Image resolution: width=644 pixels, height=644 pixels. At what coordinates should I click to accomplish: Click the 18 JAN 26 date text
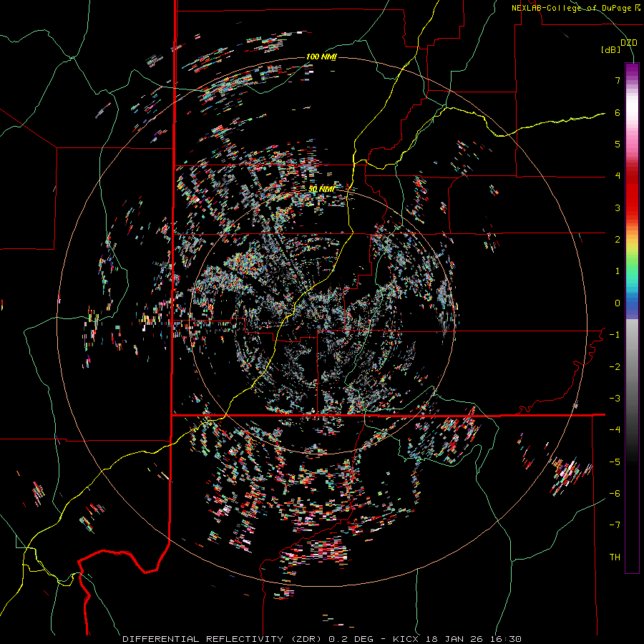tap(453, 639)
